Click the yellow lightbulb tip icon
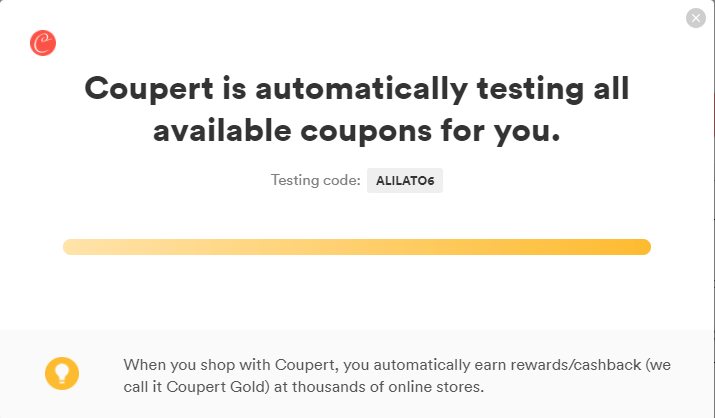Viewport: 715px width, 418px height. (62, 373)
